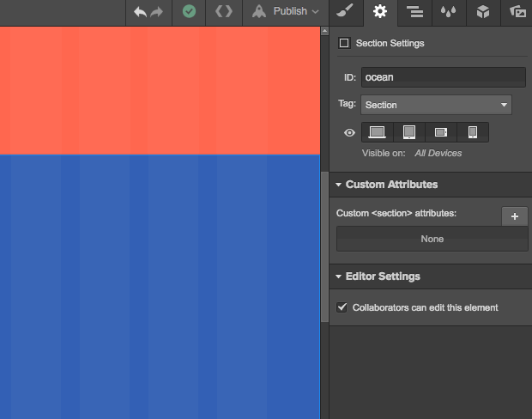This screenshot has height=419, width=532.
Task: Open the Symbols cube icon
Action: 483,12
